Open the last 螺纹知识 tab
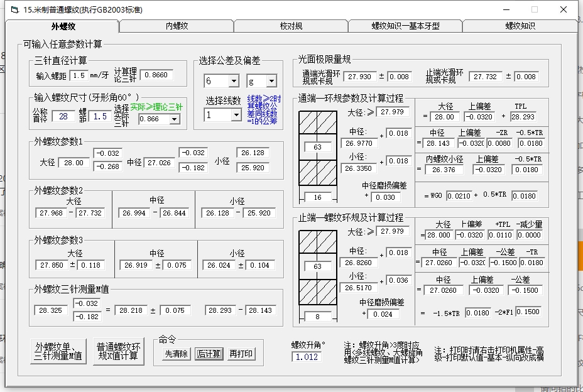The width and height of the screenshot is (583, 392). point(520,26)
